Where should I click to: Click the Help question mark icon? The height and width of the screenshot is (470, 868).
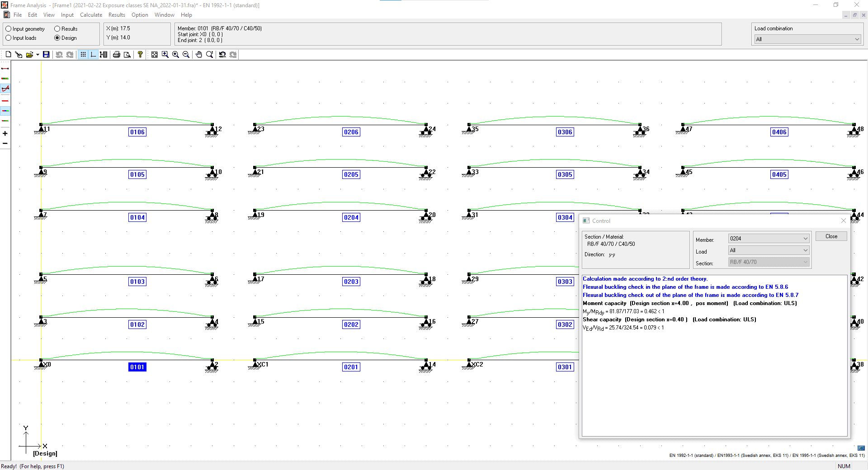(140, 54)
